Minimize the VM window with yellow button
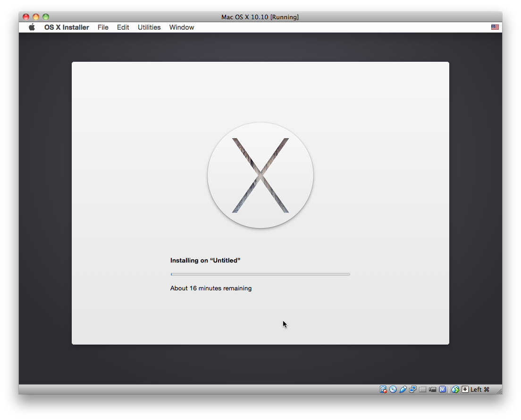 (36, 16)
